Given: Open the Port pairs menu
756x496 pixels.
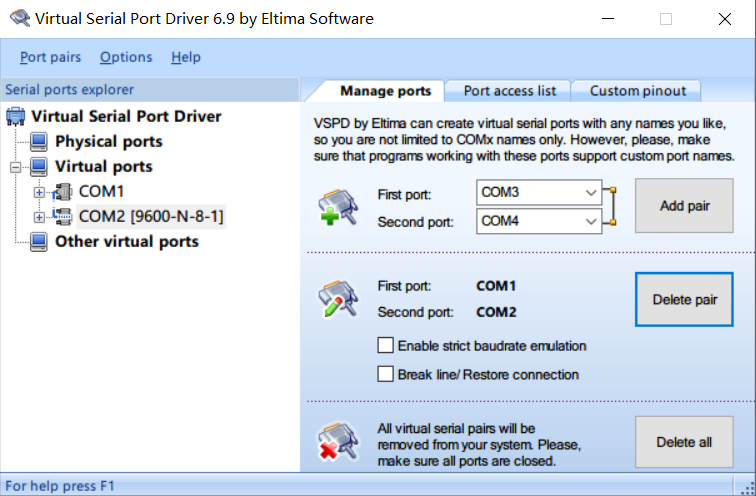Looking at the screenshot, I should [x=50, y=57].
